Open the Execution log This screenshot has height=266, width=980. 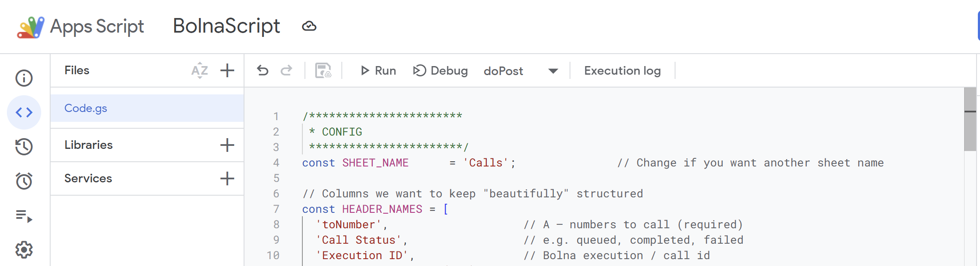[622, 70]
